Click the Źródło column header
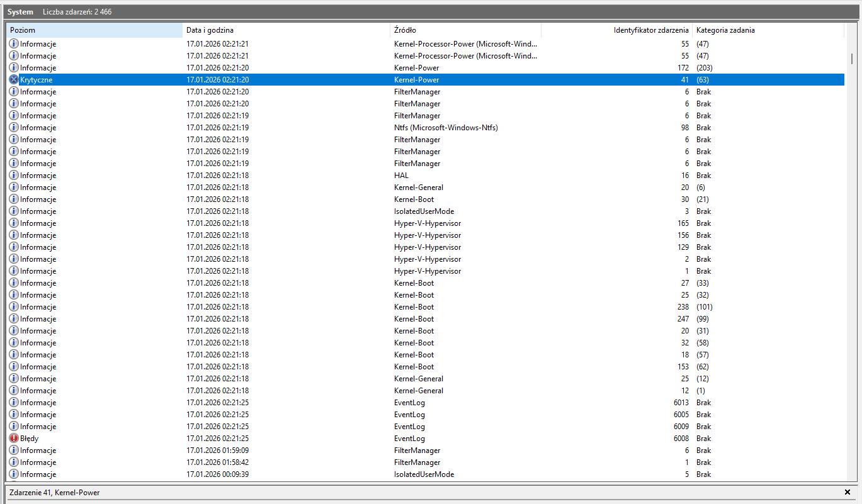The height and width of the screenshot is (504, 862). [465, 30]
